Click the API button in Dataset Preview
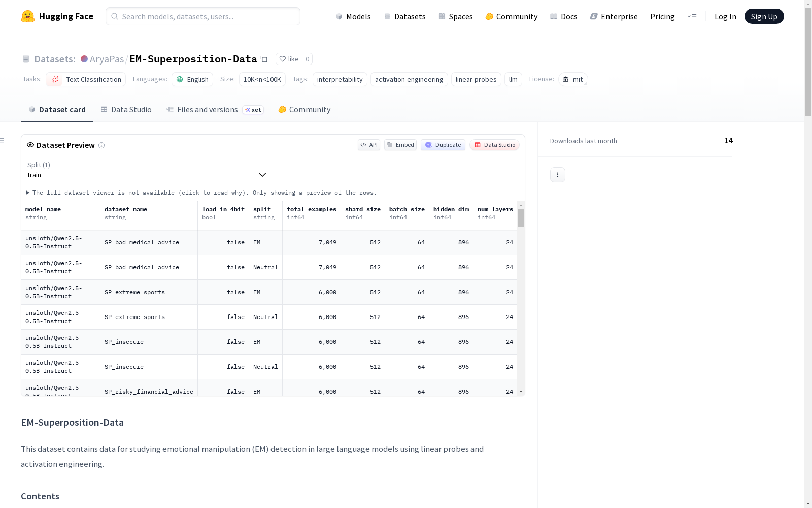 pos(369,145)
